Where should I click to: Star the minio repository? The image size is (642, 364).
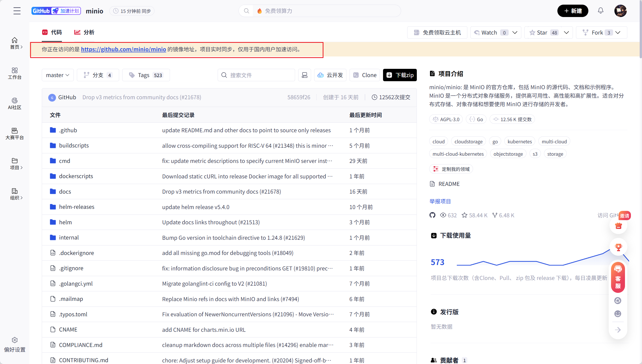pos(541,32)
